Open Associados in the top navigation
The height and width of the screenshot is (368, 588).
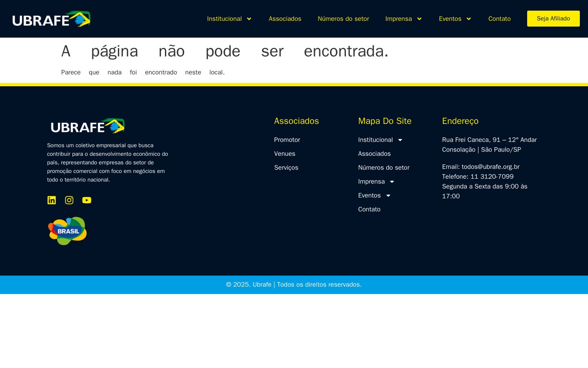pos(285,19)
